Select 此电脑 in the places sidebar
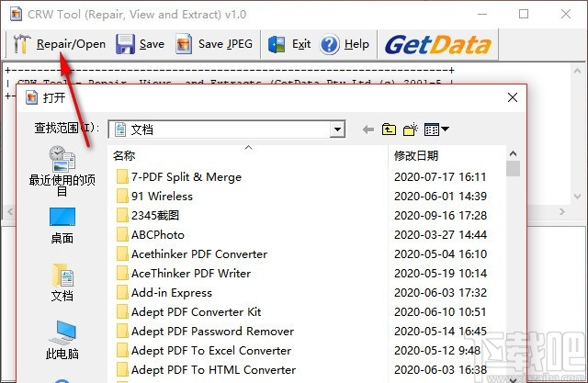This screenshot has width=588, height=383. [x=62, y=340]
